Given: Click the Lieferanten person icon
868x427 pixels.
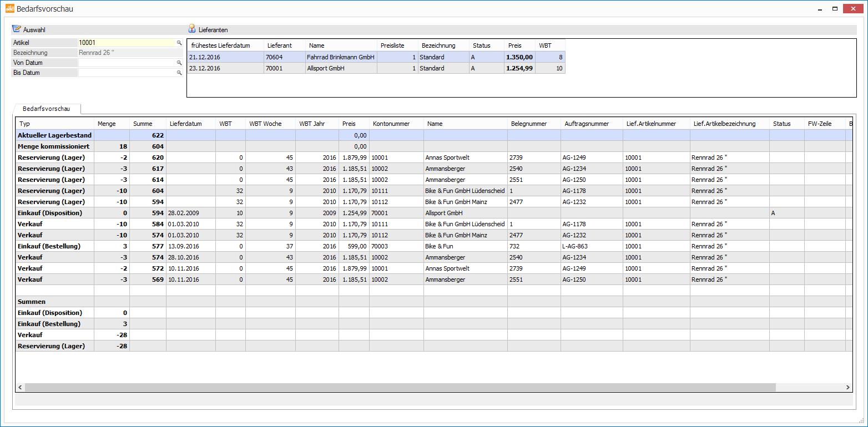Looking at the screenshot, I should click(x=192, y=29).
